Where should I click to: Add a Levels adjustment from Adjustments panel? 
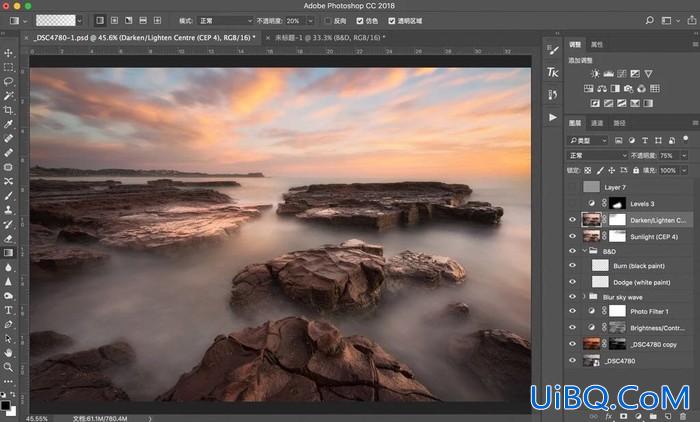click(x=608, y=74)
